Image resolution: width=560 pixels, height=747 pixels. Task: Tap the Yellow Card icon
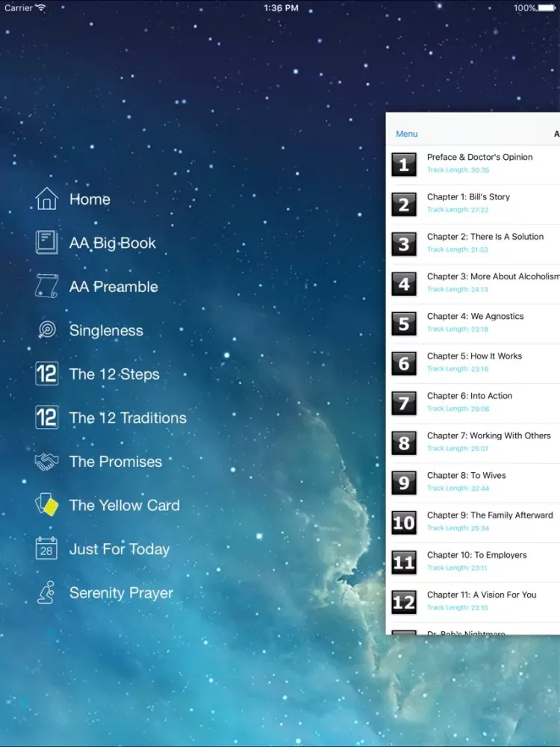coord(46,505)
